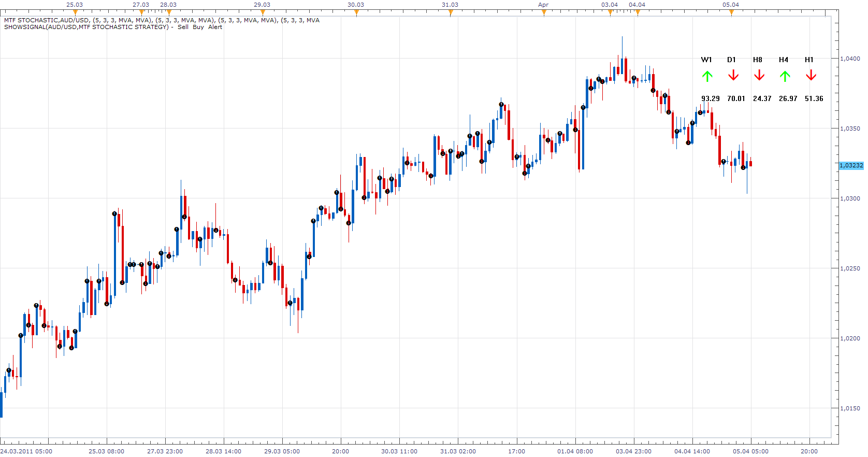
Task: Click the 27.03 23:00 time label
Action: click(165, 451)
